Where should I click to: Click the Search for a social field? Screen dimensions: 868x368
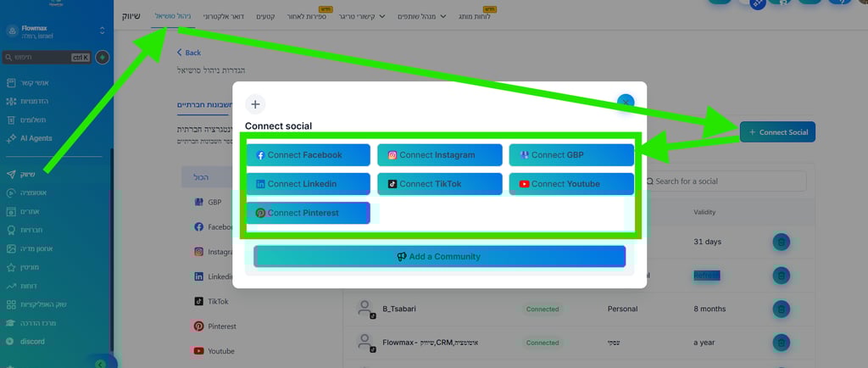(x=722, y=181)
